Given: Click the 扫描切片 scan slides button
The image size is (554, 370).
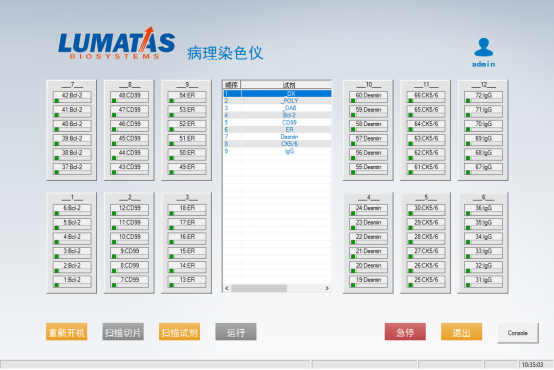Looking at the screenshot, I should [123, 332].
